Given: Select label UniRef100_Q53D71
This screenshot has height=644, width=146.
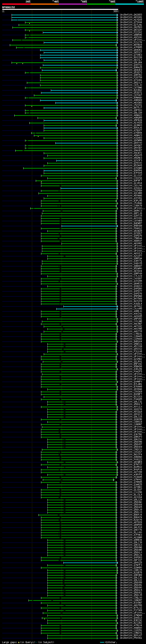Looking at the screenshot, I should (x=131, y=93).
